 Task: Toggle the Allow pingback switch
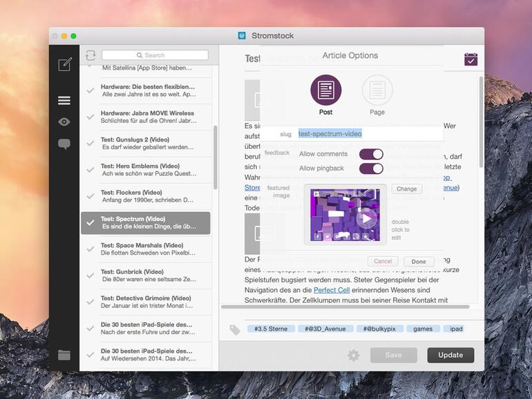pyautogui.click(x=371, y=168)
